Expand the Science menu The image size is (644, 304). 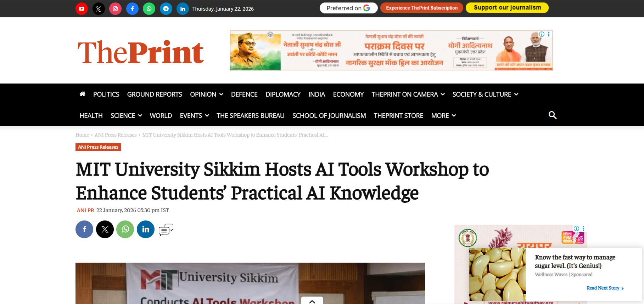tap(126, 116)
